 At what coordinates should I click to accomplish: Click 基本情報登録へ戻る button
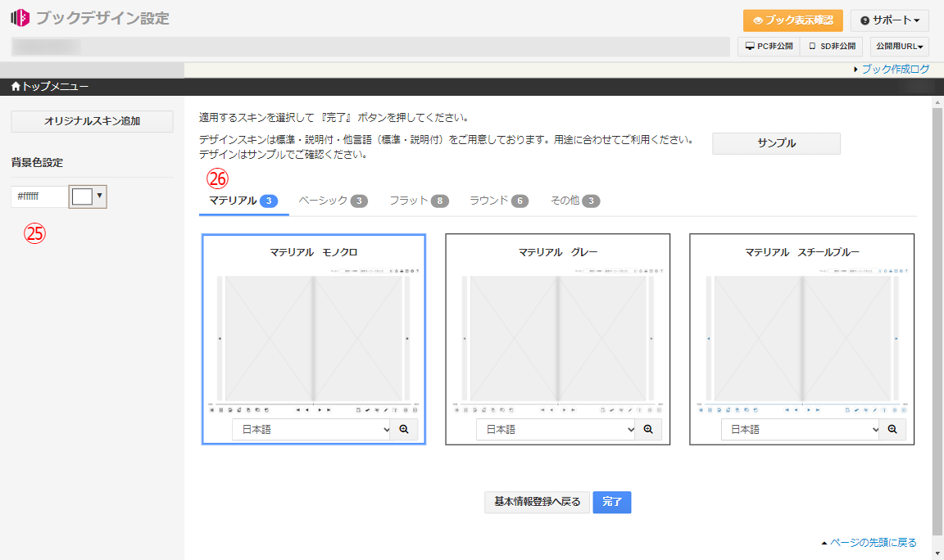pyautogui.click(x=537, y=502)
